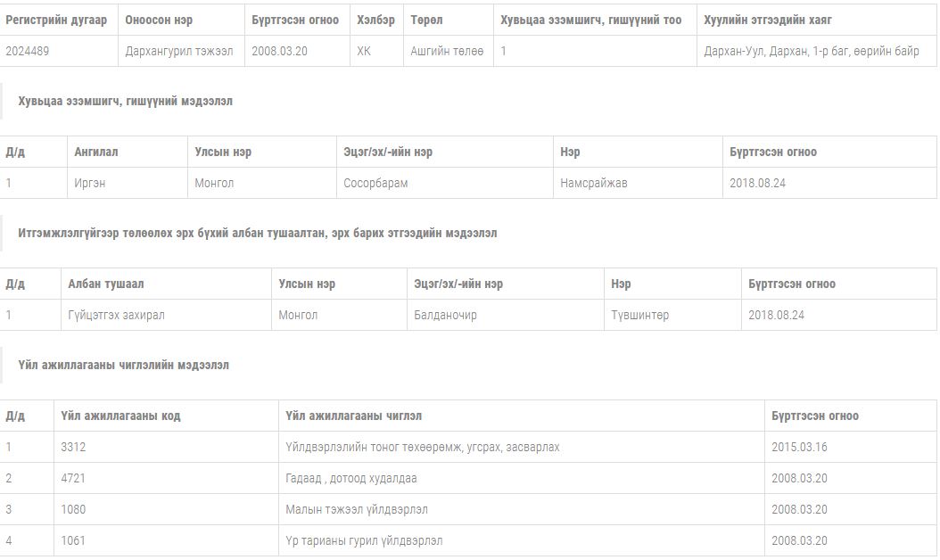Click 'Нэр' header above Намсрайжав
This screenshot has width=940, height=560.
click(x=570, y=152)
